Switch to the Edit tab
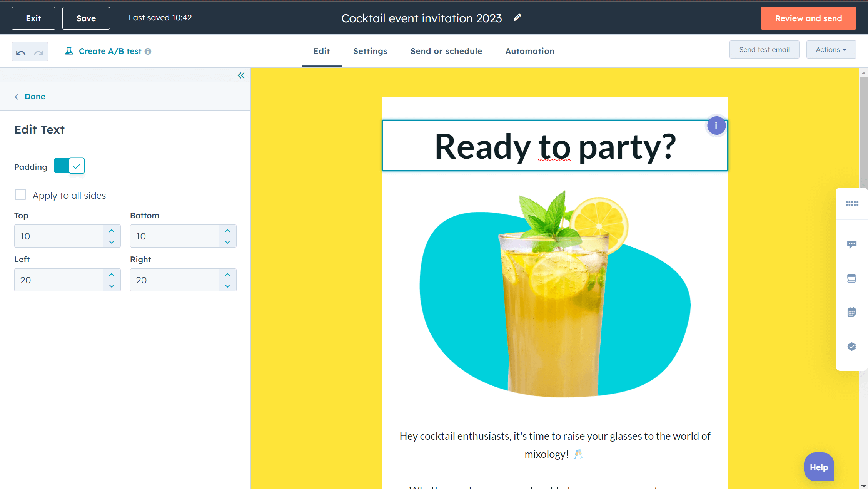Screen dimensions: 868x489 [322, 51]
